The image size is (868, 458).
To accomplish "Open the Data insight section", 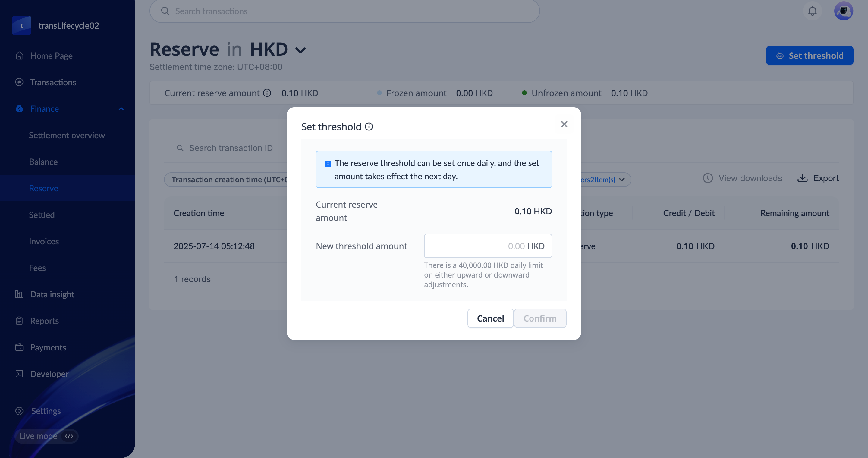I will 52,294.
